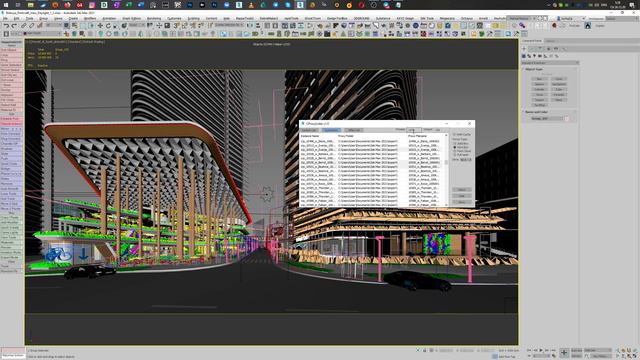Open viewport plus label menu

point(27,42)
